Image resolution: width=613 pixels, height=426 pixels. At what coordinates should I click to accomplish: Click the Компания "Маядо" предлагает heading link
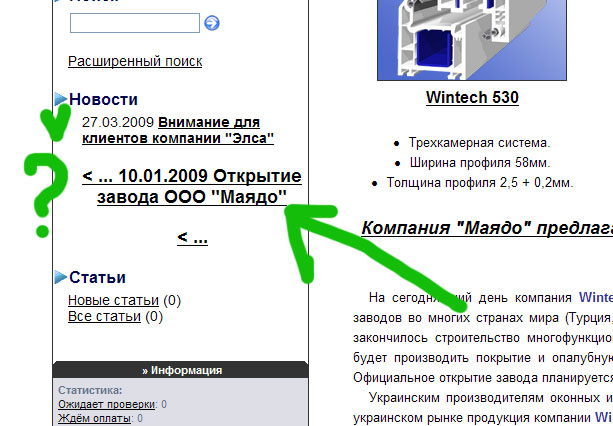487,228
